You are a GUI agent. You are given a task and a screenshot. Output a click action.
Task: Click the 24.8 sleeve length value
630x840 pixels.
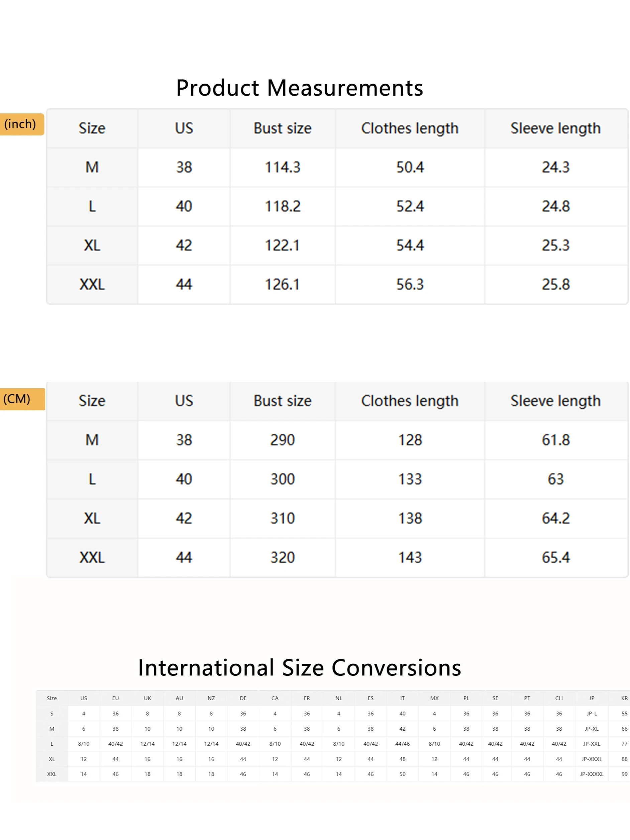555,207
